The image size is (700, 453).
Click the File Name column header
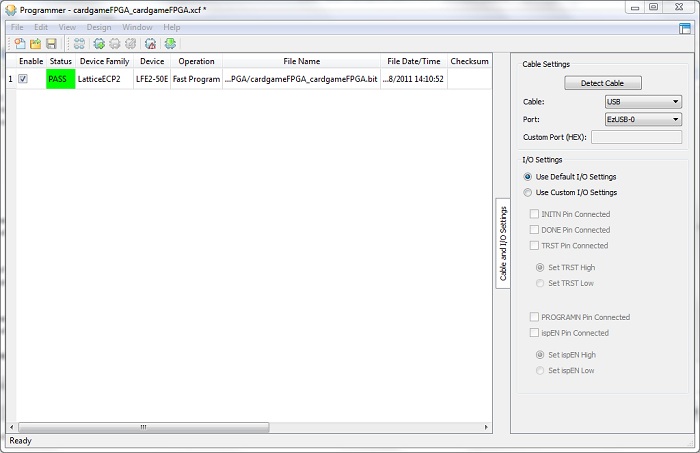click(301, 61)
